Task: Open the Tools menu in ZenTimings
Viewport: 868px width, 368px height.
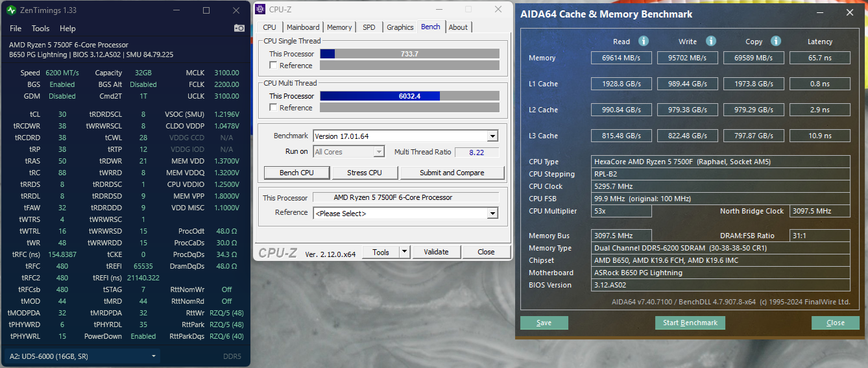Action: [40, 29]
